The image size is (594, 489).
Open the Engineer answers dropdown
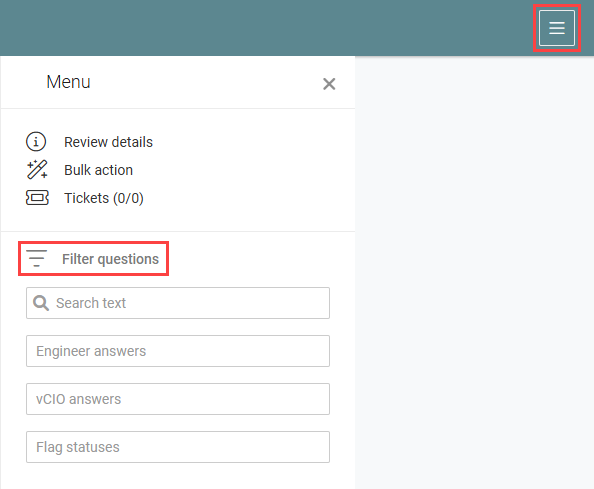click(x=178, y=351)
